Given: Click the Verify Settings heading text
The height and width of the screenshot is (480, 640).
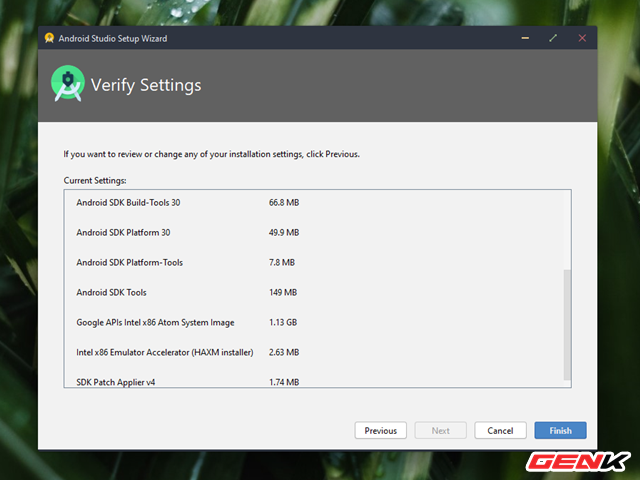Looking at the screenshot, I should pos(146,85).
